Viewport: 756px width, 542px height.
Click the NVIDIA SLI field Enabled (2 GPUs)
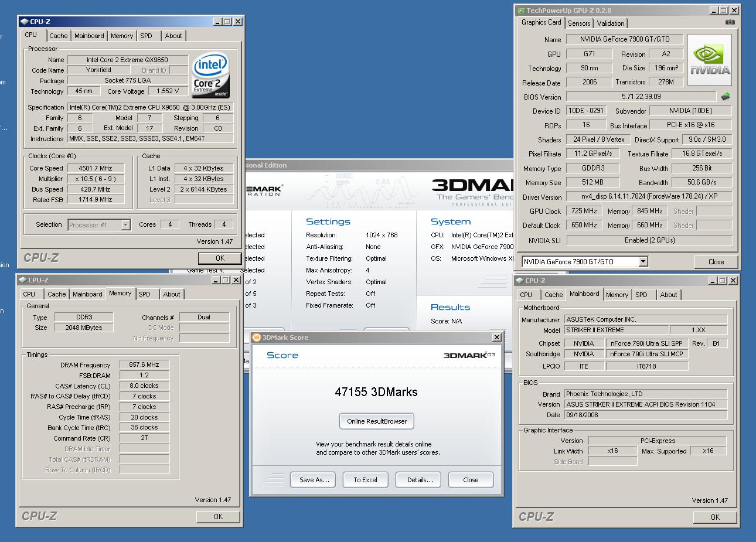pyautogui.click(x=649, y=240)
